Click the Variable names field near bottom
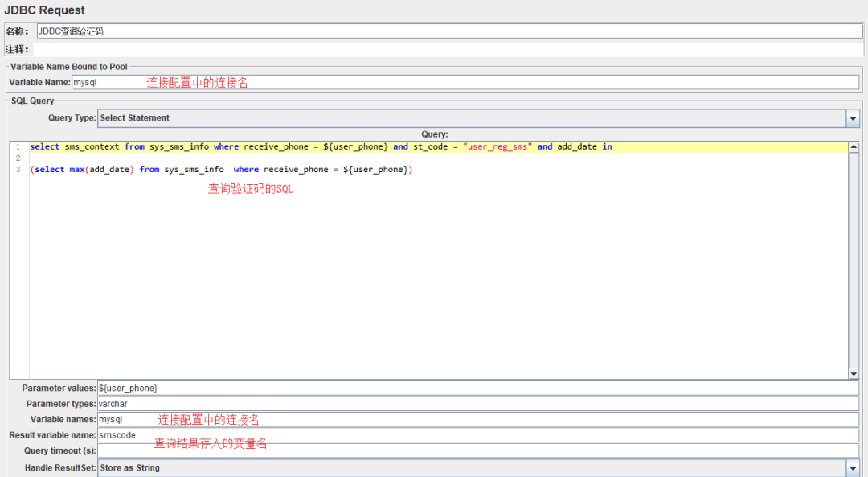 coord(478,419)
